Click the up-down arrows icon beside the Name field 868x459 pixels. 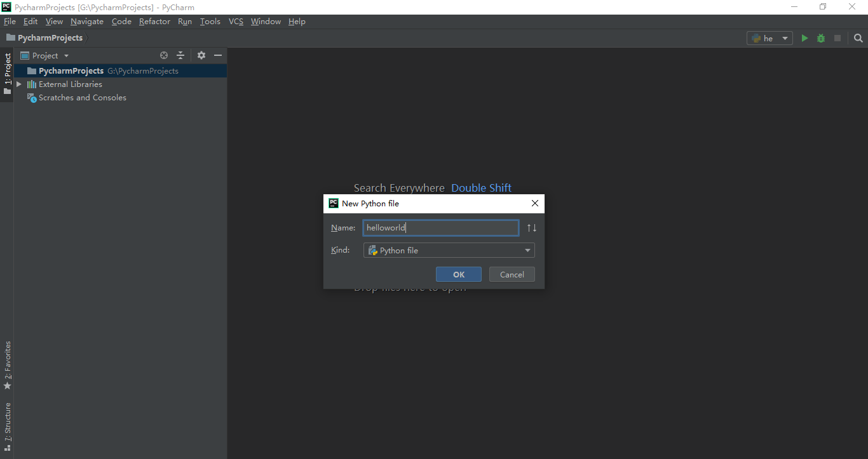click(532, 228)
